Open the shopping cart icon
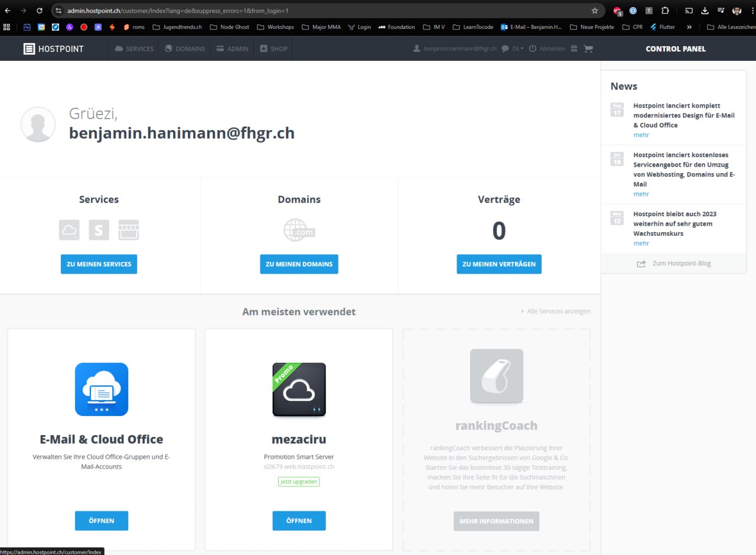 [x=588, y=49]
